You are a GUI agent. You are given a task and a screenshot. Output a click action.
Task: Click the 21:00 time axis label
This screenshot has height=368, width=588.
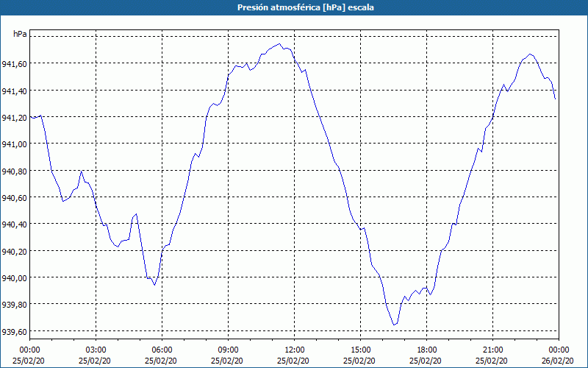tap(492, 350)
